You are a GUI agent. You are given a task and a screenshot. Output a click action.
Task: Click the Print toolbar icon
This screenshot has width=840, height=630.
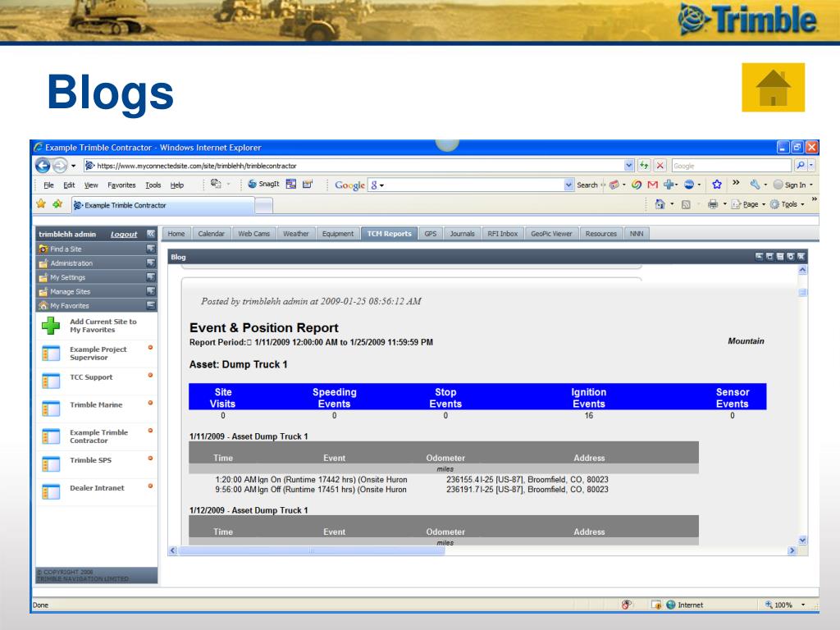pyautogui.click(x=713, y=204)
